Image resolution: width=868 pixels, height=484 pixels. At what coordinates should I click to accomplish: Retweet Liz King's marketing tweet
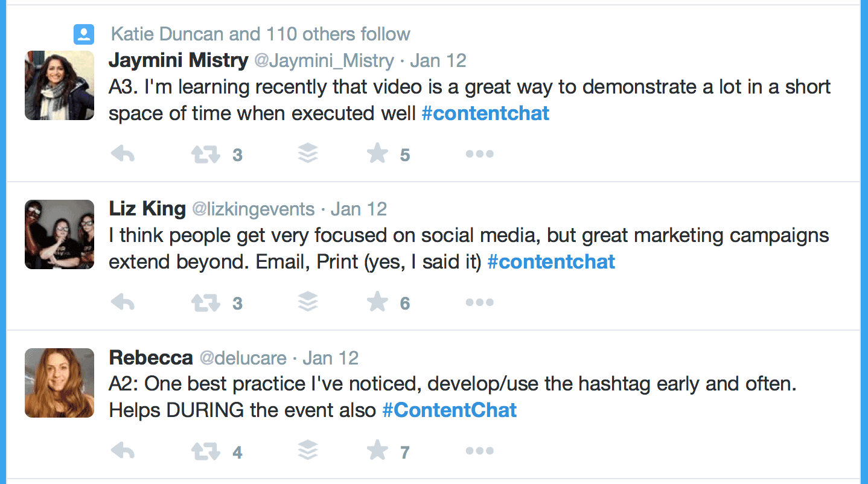[x=205, y=302]
